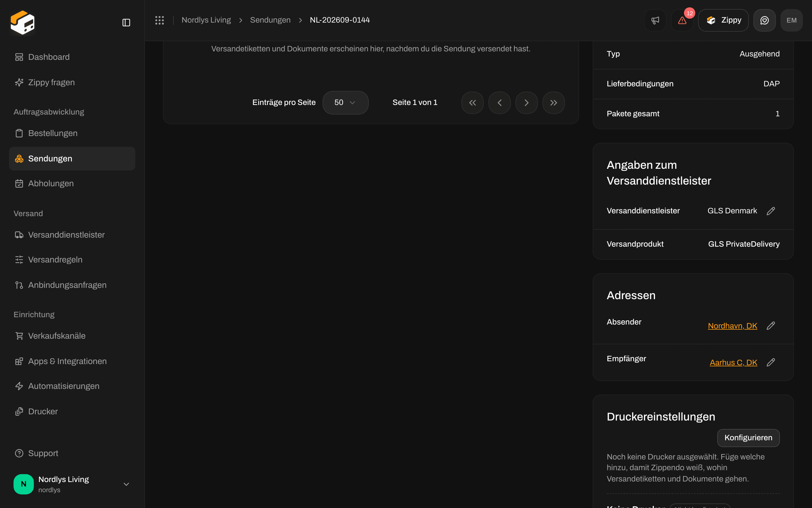
Task: Open Zippy fragen in sidebar
Action: [x=72, y=82]
